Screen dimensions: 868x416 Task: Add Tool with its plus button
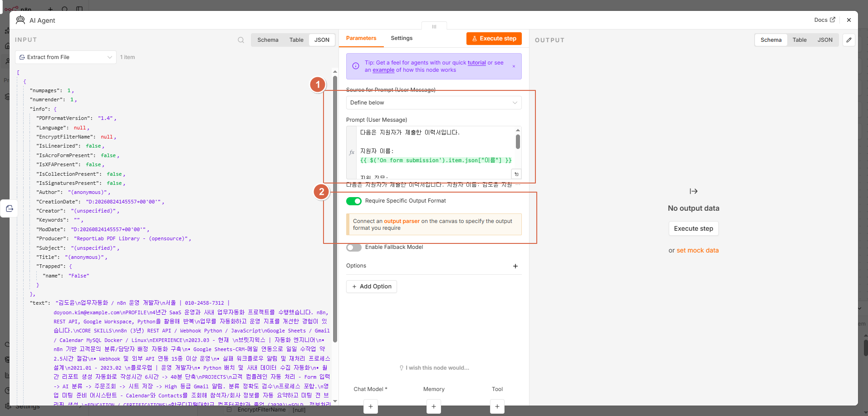click(x=497, y=406)
